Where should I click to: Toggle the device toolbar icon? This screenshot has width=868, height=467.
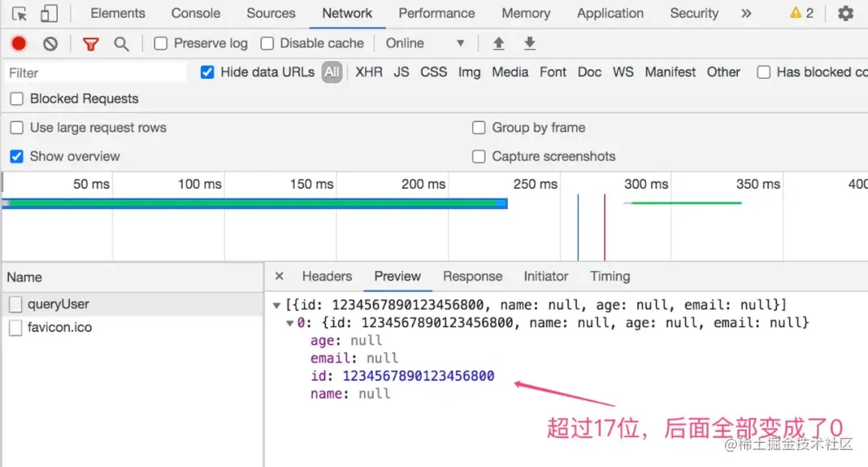(x=49, y=14)
